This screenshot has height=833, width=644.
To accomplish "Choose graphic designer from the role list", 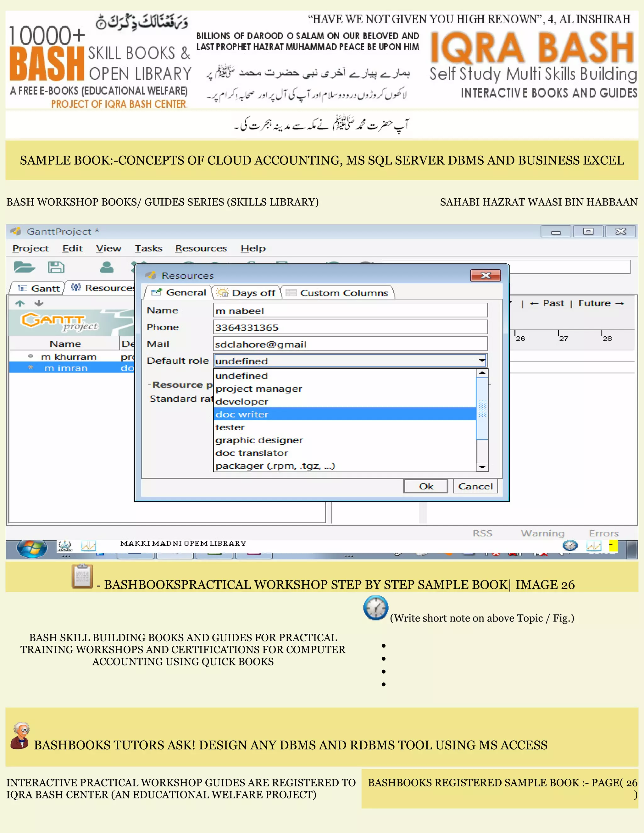I will 345,440.
